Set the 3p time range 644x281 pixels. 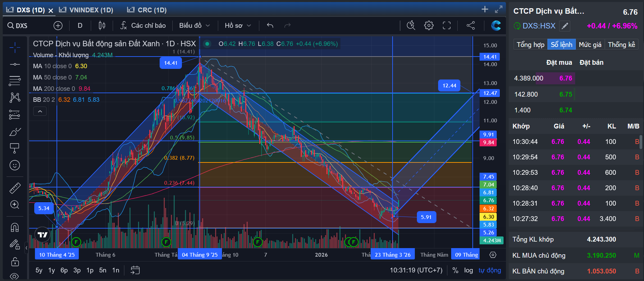77,270
